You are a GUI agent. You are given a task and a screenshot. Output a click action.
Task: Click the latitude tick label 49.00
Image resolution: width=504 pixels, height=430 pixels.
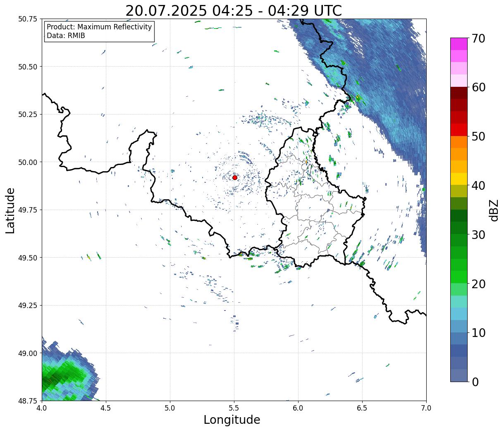coord(28,353)
